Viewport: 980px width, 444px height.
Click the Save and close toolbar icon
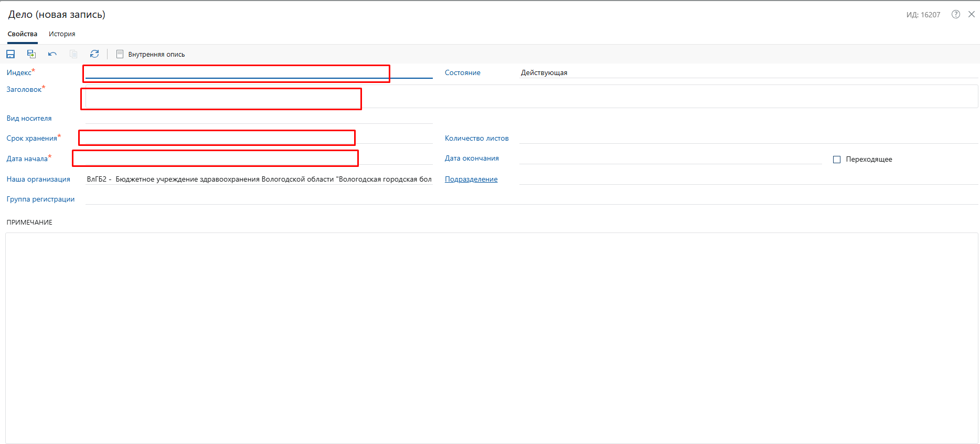[x=31, y=54]
